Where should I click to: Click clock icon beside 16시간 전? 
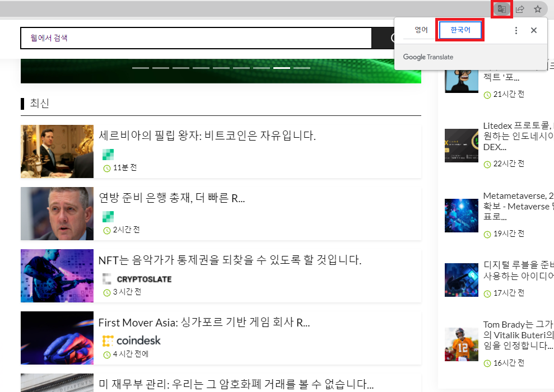click(487, 363)
